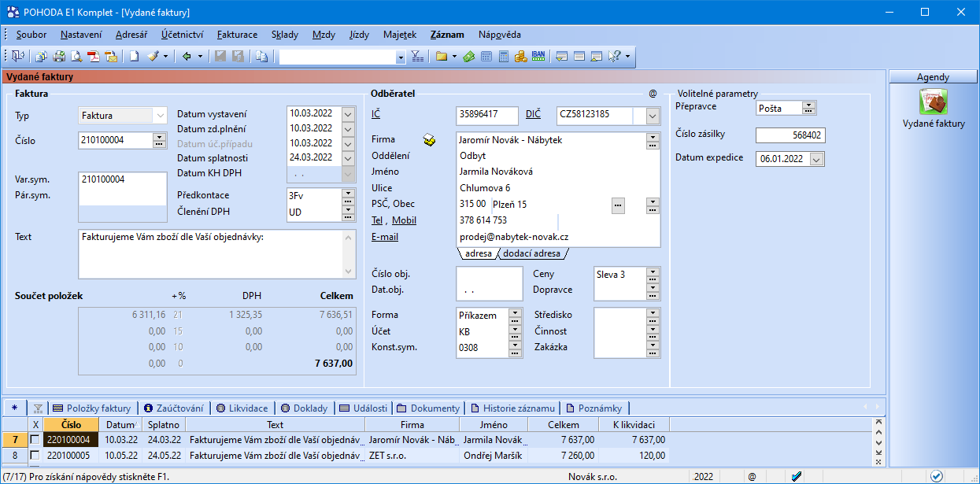The height and width of the screenshot is (484, 980).
Task: Open the Vydané faktury agenda icon
Action: [934, 103]
